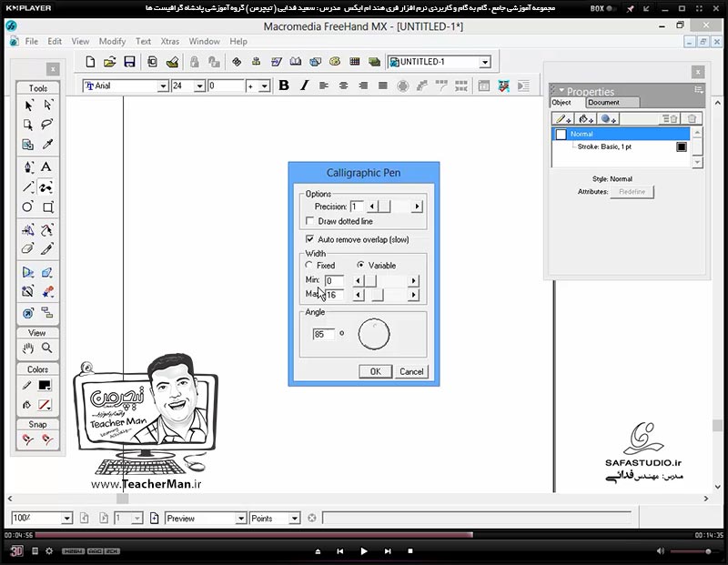The image size is (728, 565).
Task: Select the Hand tool in View section
Action: click(28, 348)
